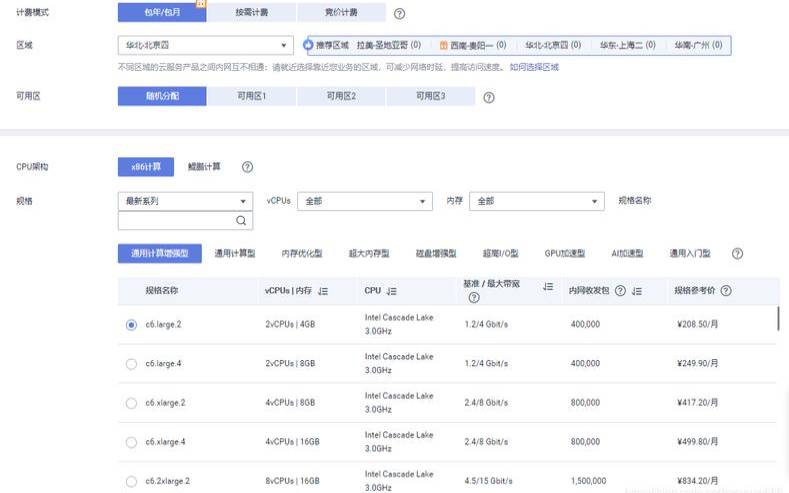Click the icon before 西南-贵阳一
The height and width of the screenshot is (493, 789).
(443, 45)
